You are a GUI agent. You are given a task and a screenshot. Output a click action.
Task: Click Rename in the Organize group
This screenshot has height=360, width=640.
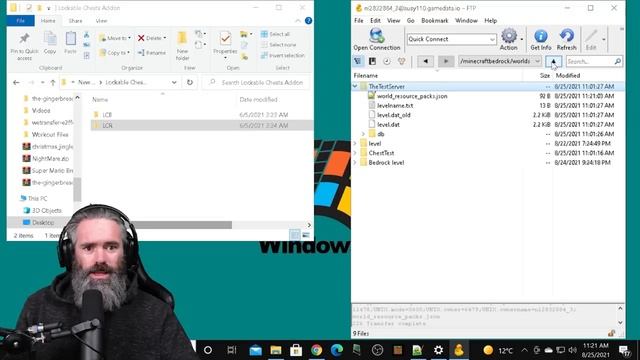click(x=152, y=53)
